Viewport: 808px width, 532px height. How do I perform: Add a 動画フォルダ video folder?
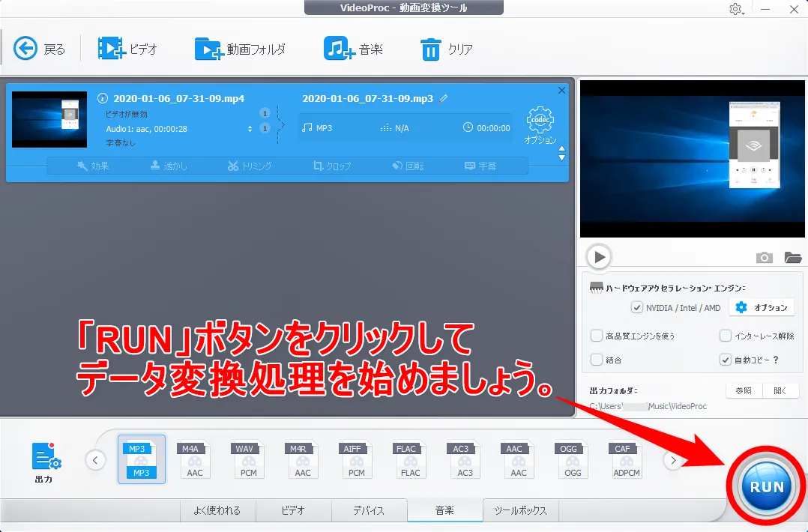(208, 49)
